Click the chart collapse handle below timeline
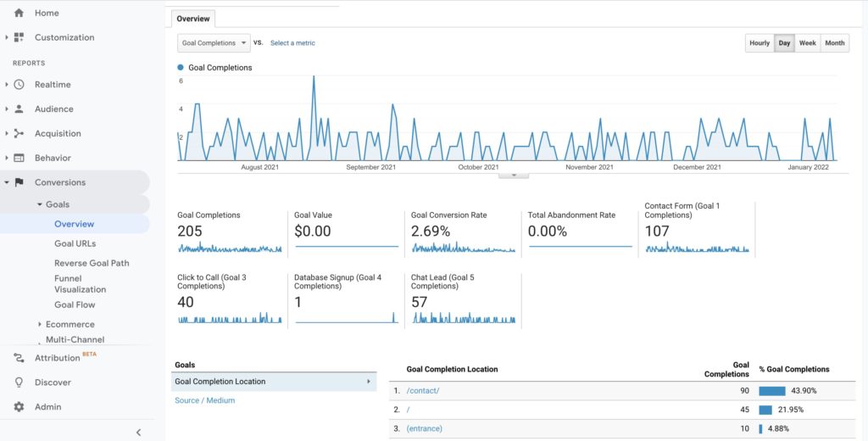Screen dimensions: 868x441 514,175
